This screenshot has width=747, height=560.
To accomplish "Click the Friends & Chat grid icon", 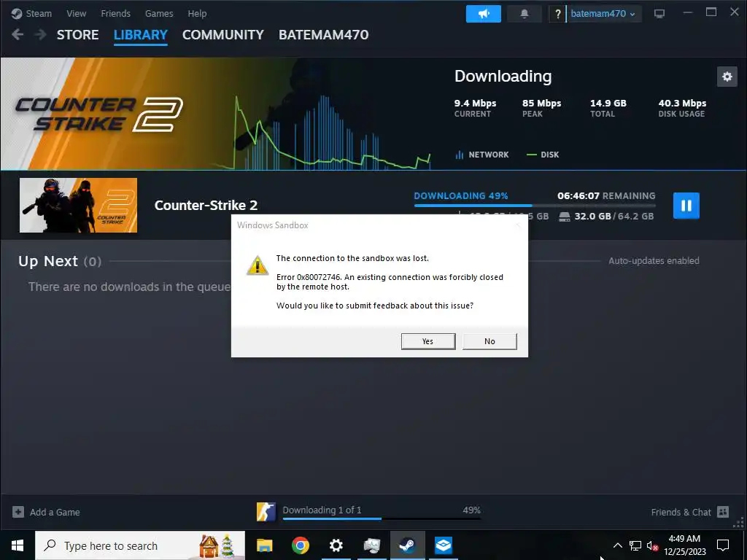I will pyautogui.click(x=723, y=512).
